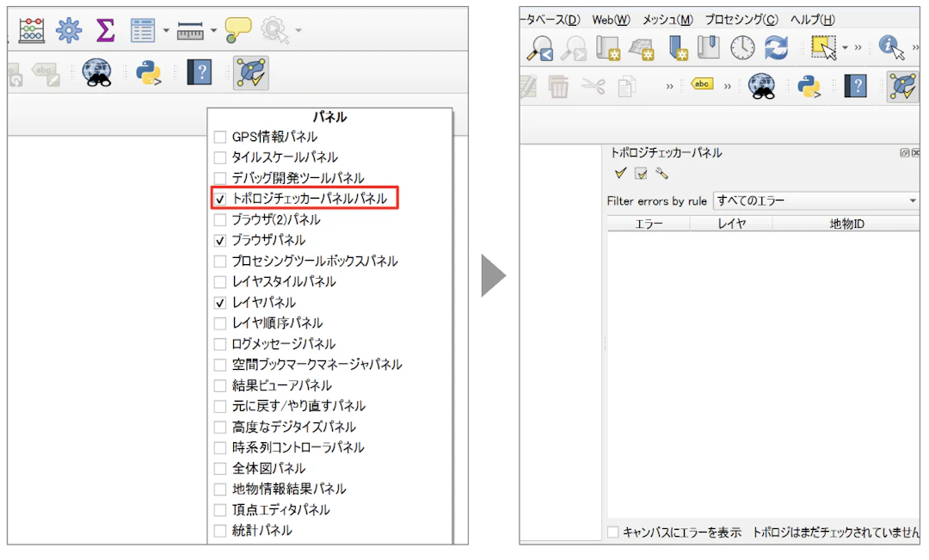
Task: Expand Measure tool dropdown arrow
Action: pos(213,30)
